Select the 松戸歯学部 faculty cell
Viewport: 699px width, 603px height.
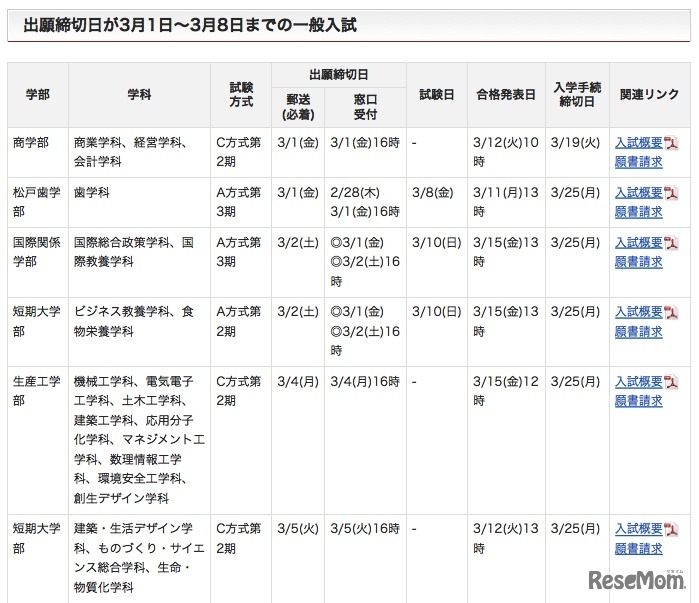coord(38,202)
